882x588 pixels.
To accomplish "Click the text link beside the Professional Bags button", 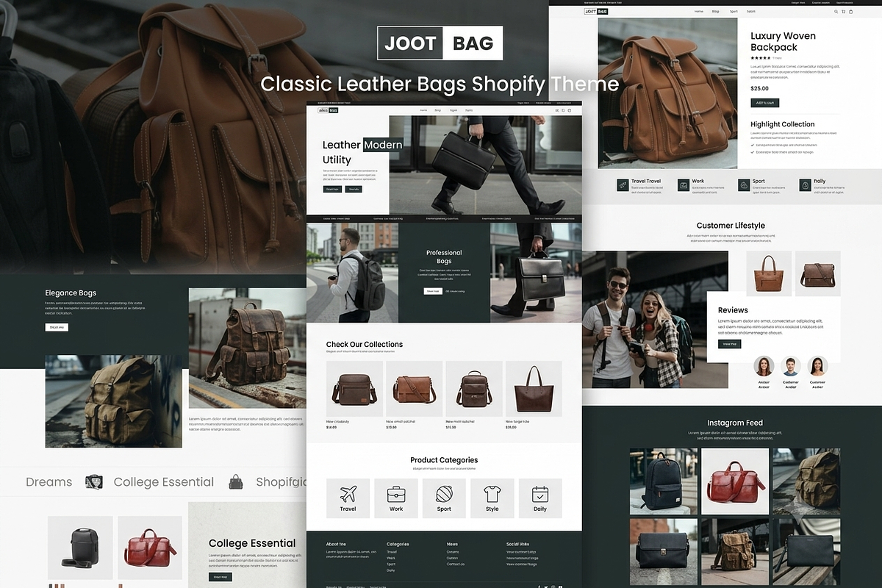I will click(455, 291).
